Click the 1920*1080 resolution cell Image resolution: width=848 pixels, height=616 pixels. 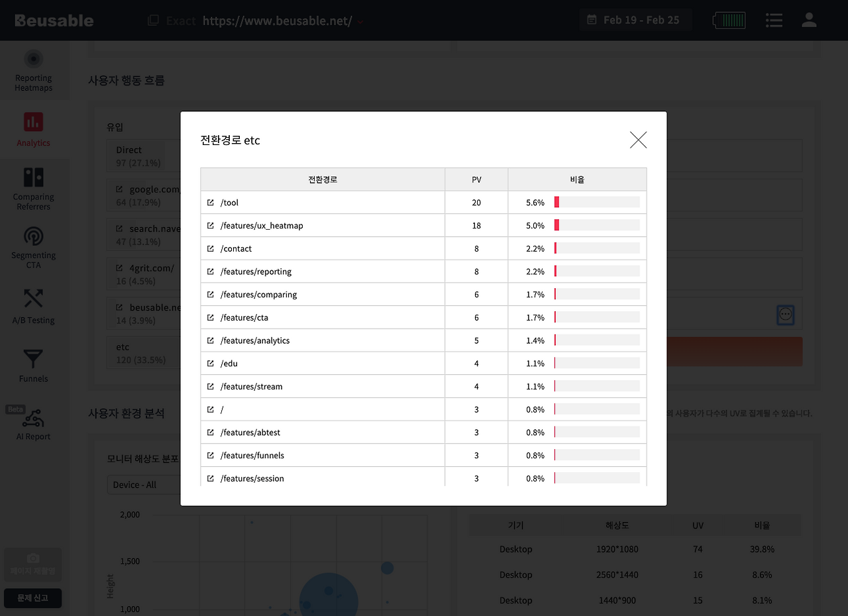click(617, 549)
